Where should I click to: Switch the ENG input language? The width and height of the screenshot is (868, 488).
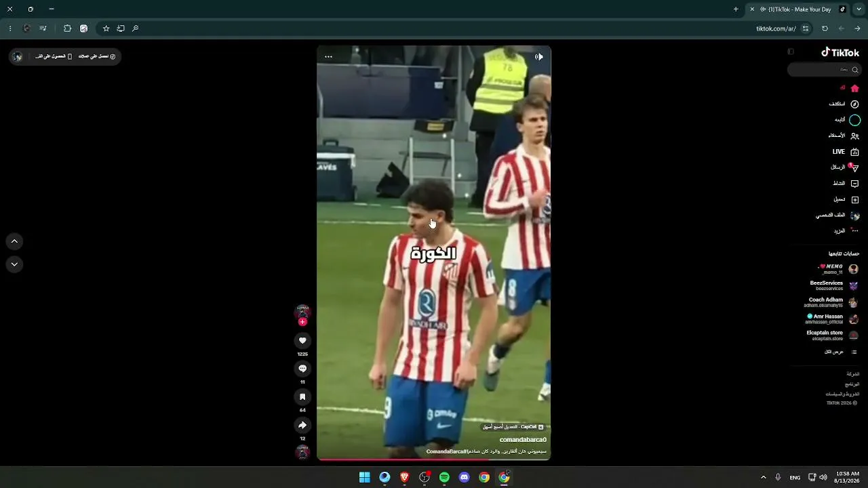(795, 477)
